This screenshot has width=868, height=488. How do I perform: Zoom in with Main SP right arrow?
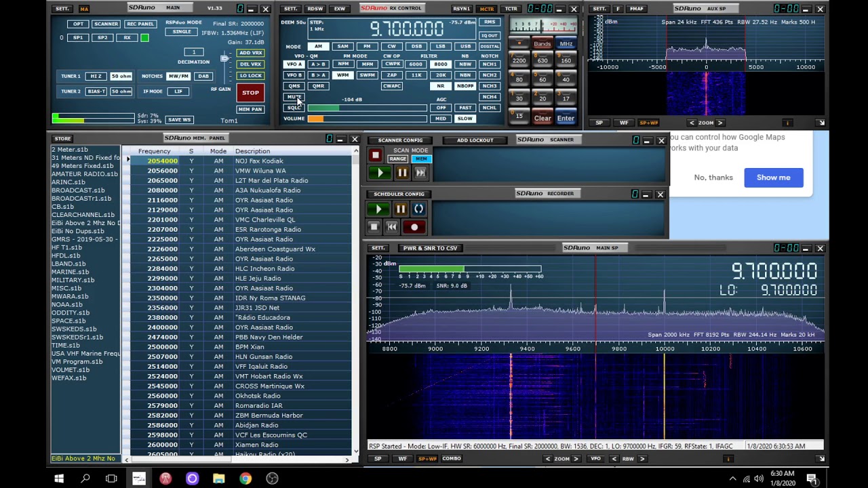576,459
